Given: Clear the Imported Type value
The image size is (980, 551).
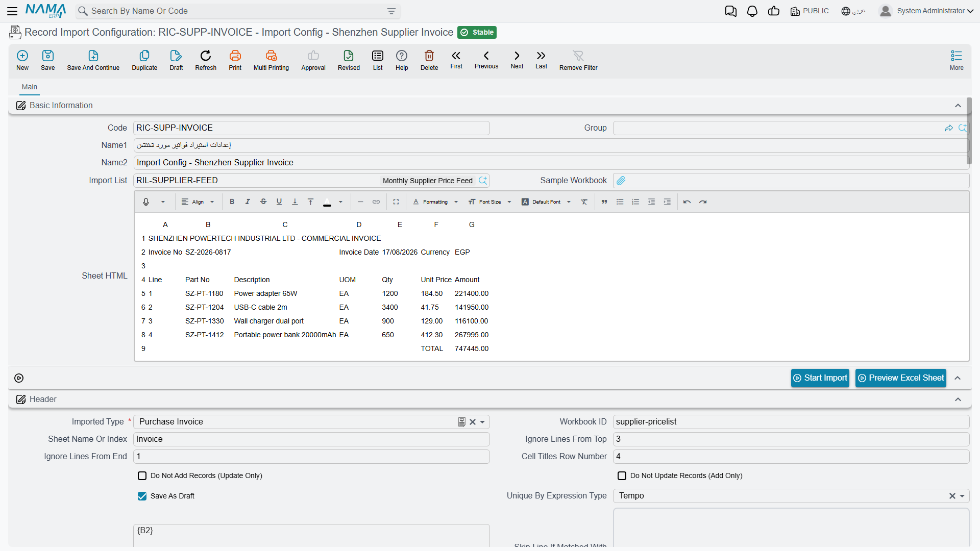Looking at the screenshot, I should point(473,422).
